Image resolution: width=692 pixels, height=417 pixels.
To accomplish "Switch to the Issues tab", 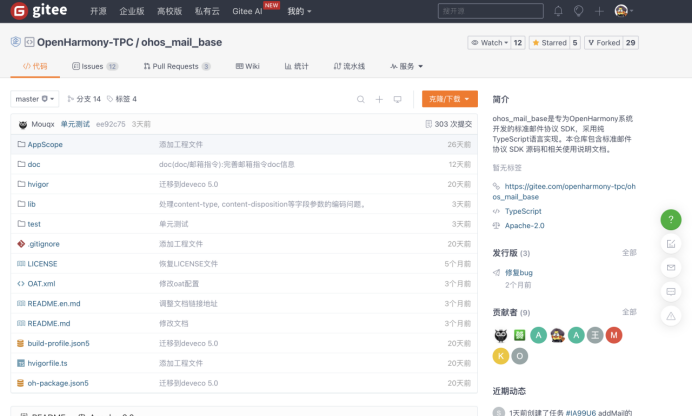I will 94,66.
